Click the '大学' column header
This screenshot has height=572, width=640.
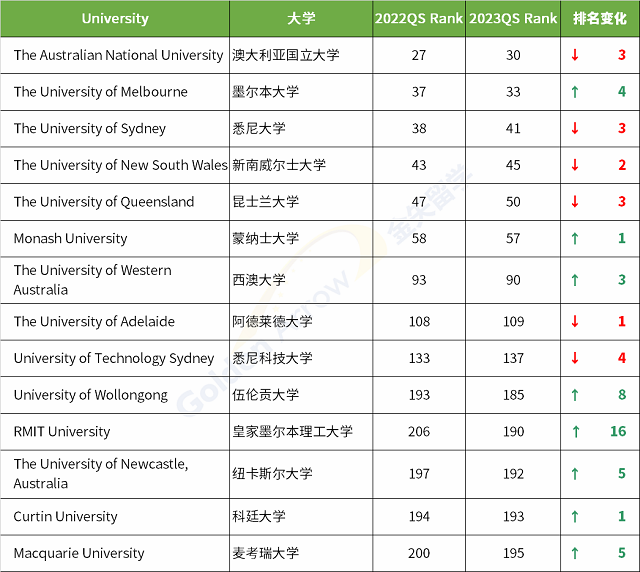[301, 18]
